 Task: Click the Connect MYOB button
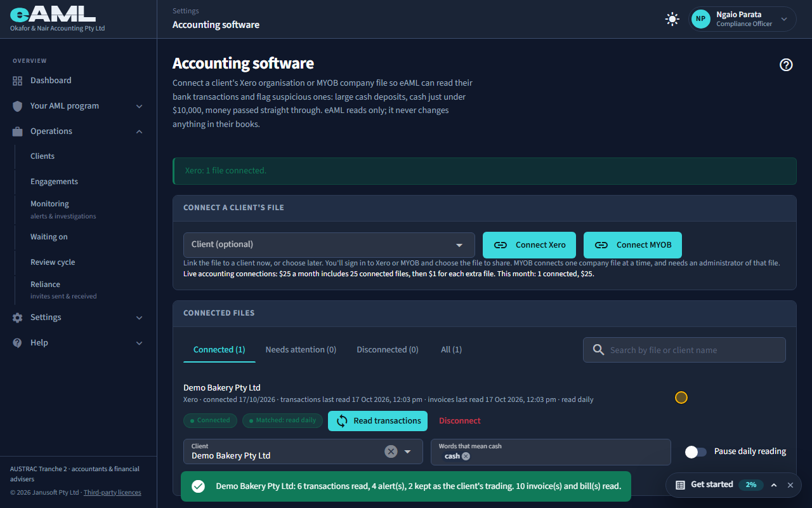632,245
